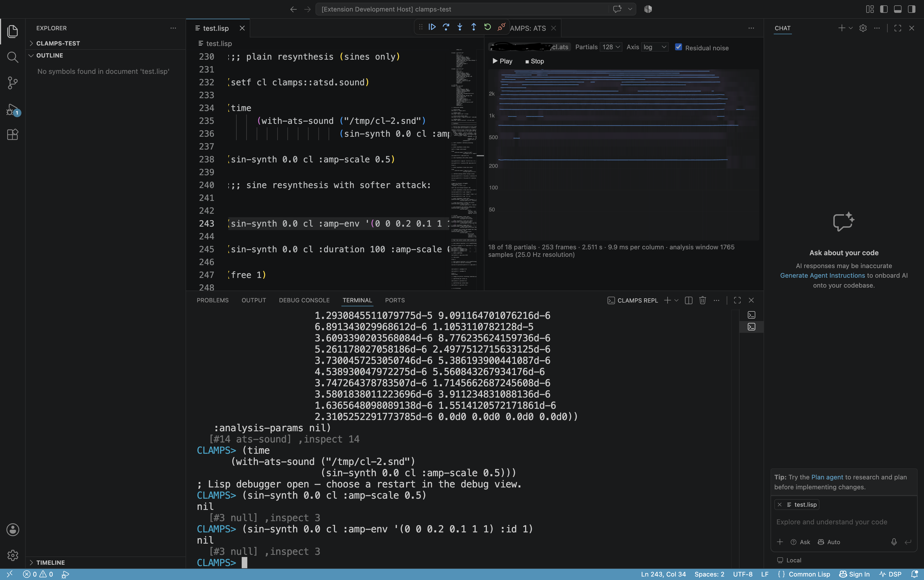924x580 pixels.
Task: Toggle the bottom panel visibility
Action: click(x=898, y=9)
